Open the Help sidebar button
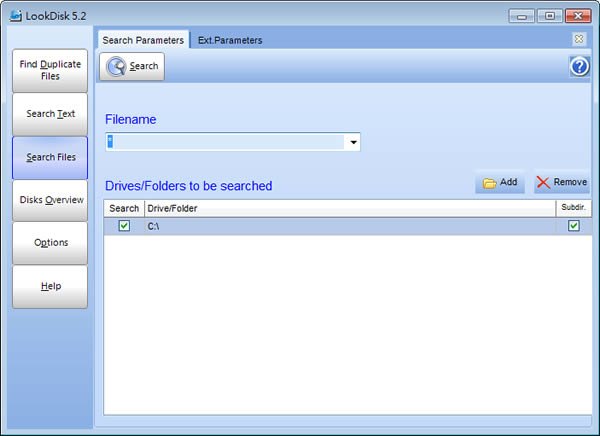600x436 pixels. pos(50,286)
